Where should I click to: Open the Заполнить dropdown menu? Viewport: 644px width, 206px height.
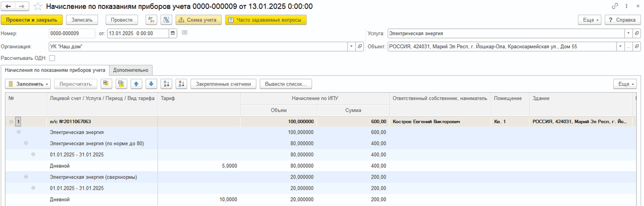tap(28, 84)
